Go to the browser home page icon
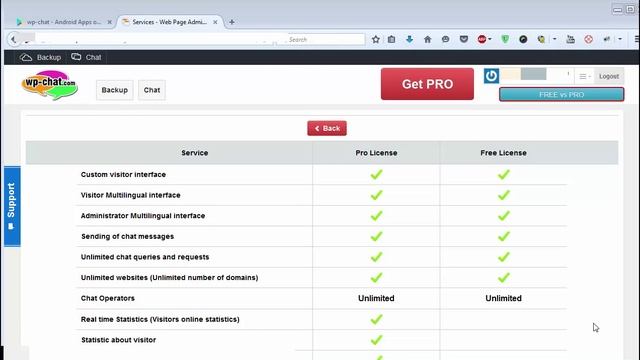640x360 pixels. tap(427, 39)
